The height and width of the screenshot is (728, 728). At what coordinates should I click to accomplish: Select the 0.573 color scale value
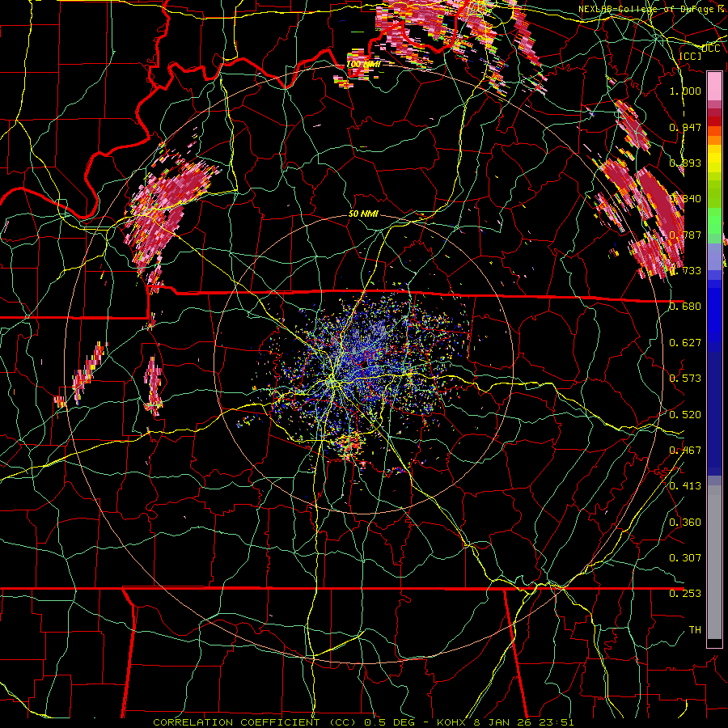point(685,378)
